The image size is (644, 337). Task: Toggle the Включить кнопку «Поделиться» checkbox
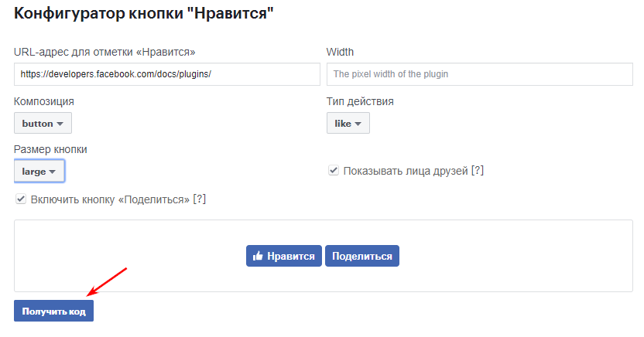point(21,199)
